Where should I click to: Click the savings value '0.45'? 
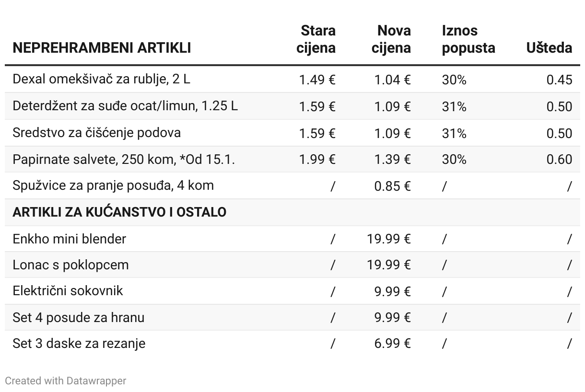[x=559, y=79]
